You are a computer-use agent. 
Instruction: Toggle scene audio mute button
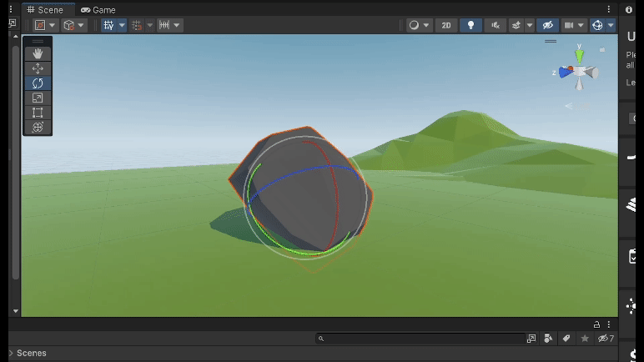pyautogui.click(x=496, y=25)
